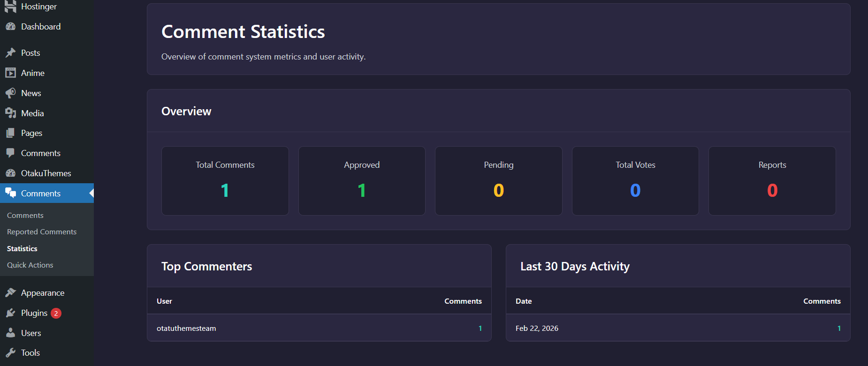Select the Statistics submenu item
The height and width of the screenshot is (366, 868).
coord(22,249)
